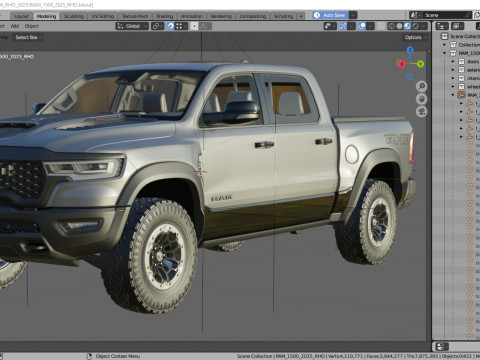Open the Rendering workspace tab

point(221,16)
